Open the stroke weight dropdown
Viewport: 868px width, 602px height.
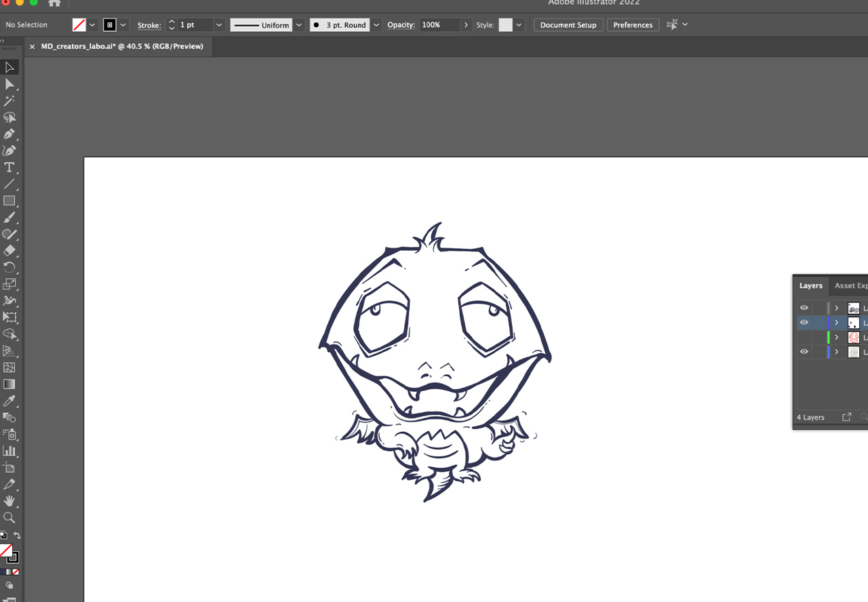(x=219, y=25)
